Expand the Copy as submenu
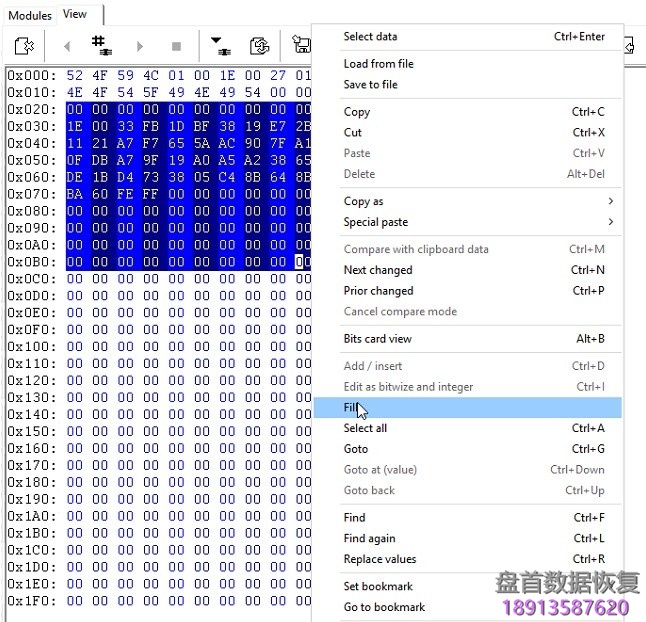This screenshot has width=646, height=622. coord(365,201)
